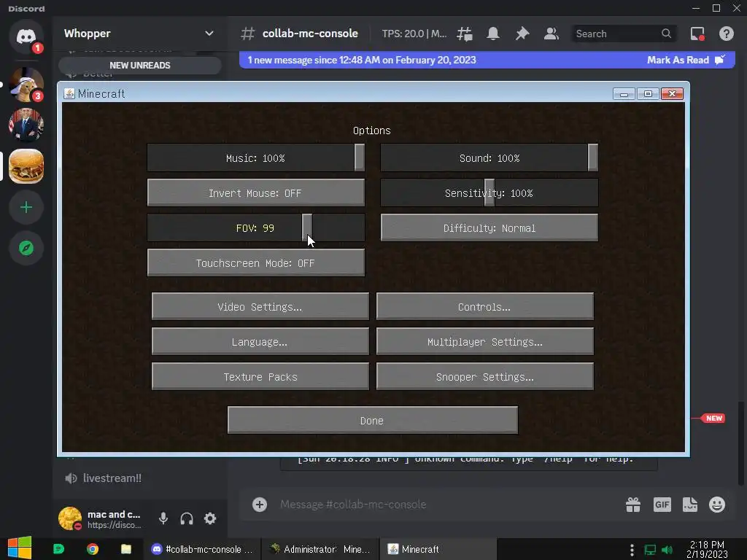Switch to Minecraft taskbar item

pyautogui.click(x=438, y=549)
